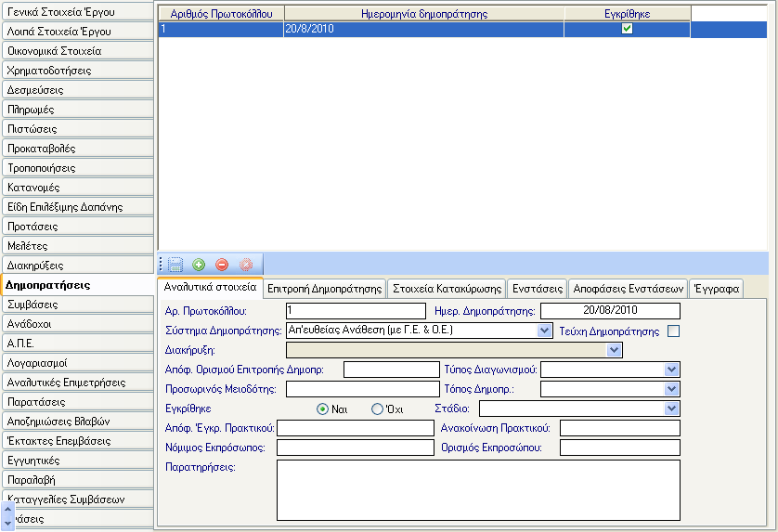The height and width of the screenshot is (532, 778).
Task: Select grid cell with date 20/8/2010
Action: (x=423, y=29)
